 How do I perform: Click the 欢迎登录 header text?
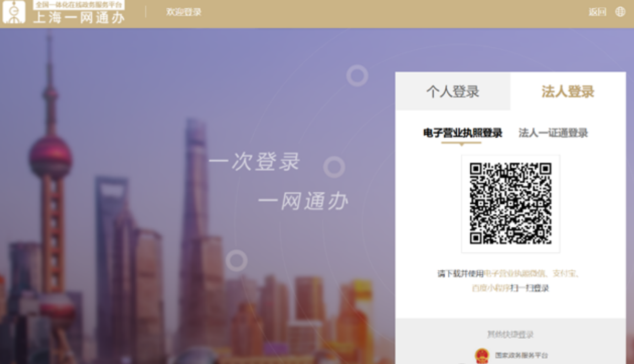184,12
